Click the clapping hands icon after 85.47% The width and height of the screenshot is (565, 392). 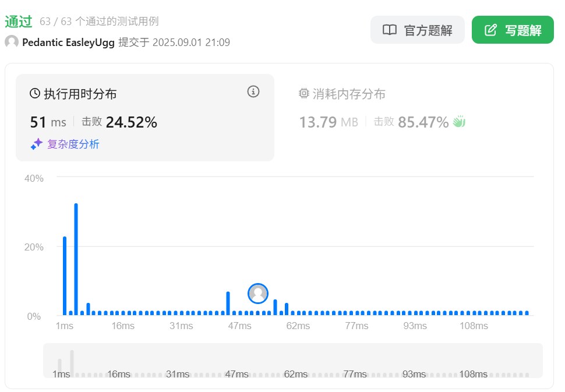[x=459, y=122]
